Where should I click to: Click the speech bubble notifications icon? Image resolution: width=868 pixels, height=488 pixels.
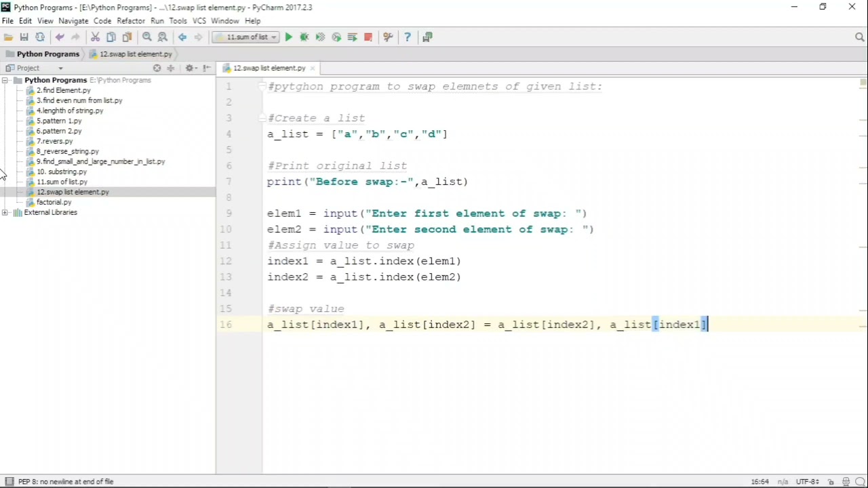point(860,482)
